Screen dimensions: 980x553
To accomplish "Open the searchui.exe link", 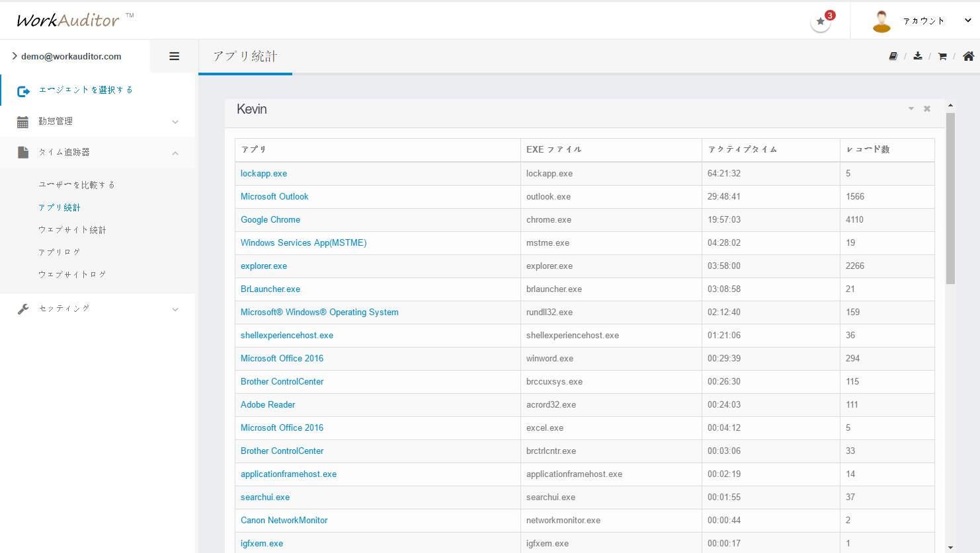I will click(265, 498).
